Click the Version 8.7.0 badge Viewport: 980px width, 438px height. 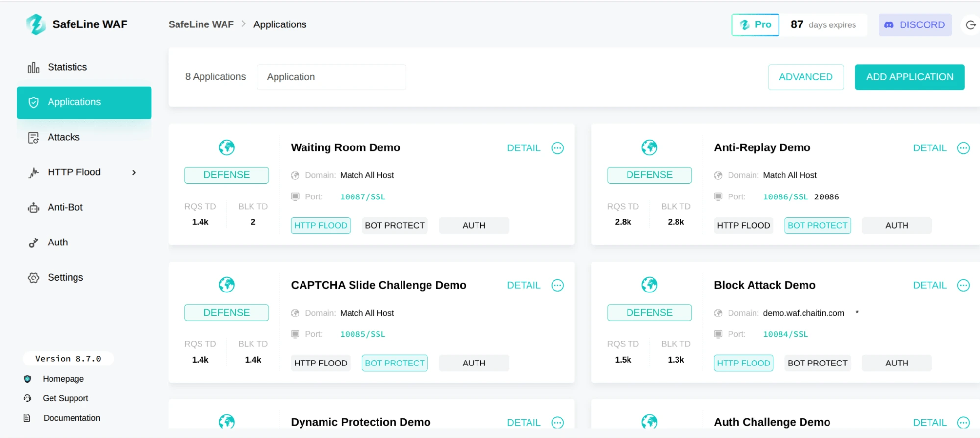click(68, 359)
